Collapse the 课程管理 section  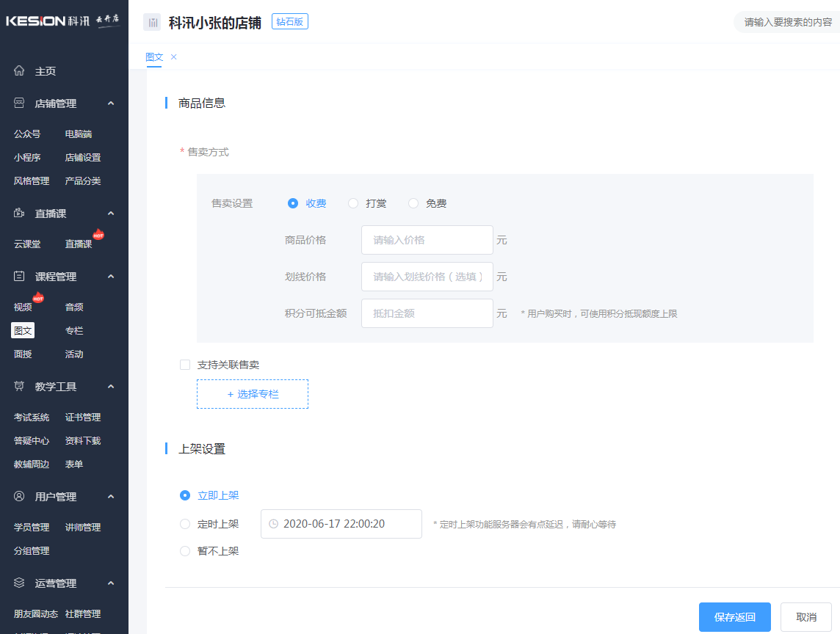tap(111, 276)
